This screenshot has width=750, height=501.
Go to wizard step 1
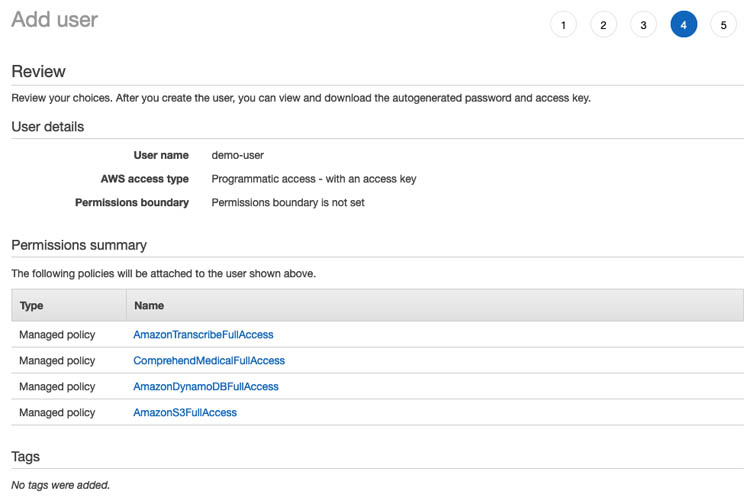[x=563, y=25]
